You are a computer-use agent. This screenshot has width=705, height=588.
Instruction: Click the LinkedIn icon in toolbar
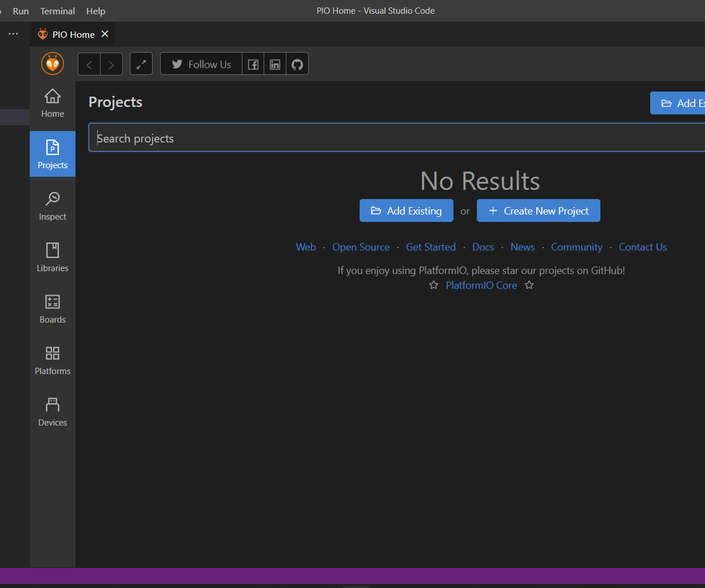tap(275, 64)
